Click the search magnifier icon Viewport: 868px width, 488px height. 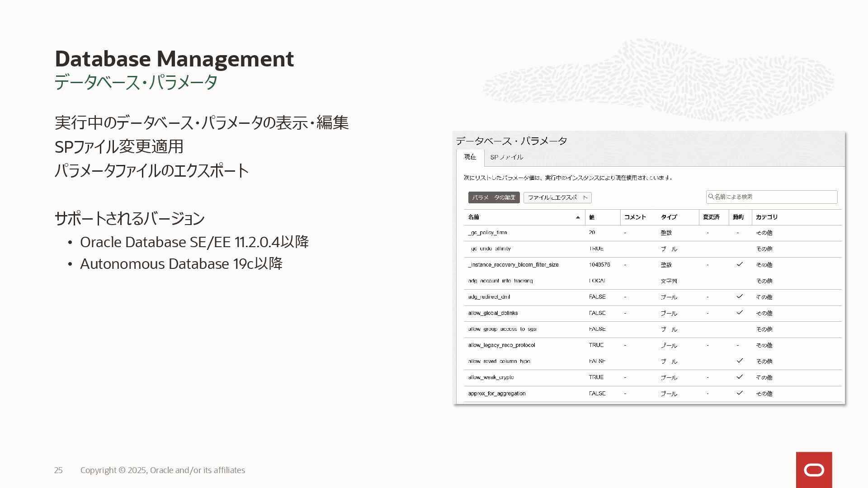point(711,197)
